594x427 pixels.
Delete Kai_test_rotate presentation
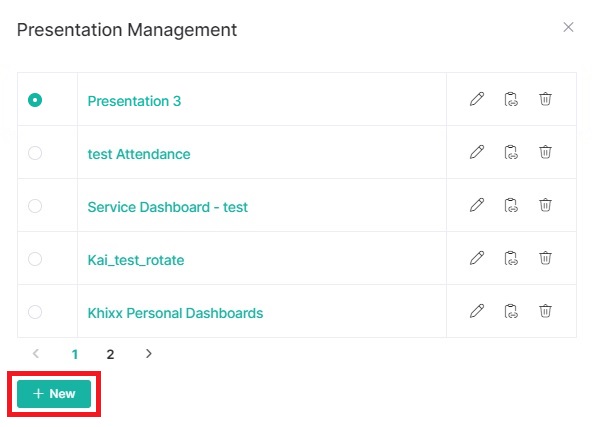545,258
